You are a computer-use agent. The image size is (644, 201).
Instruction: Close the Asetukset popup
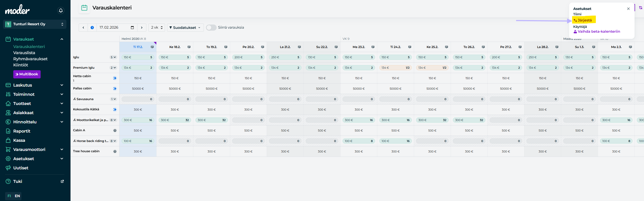pos(628,9)
